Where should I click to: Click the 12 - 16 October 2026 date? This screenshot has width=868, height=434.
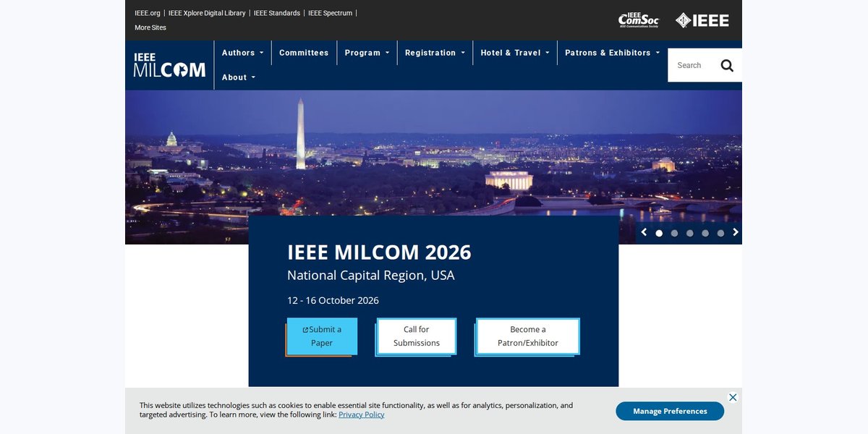coord(333,300)
